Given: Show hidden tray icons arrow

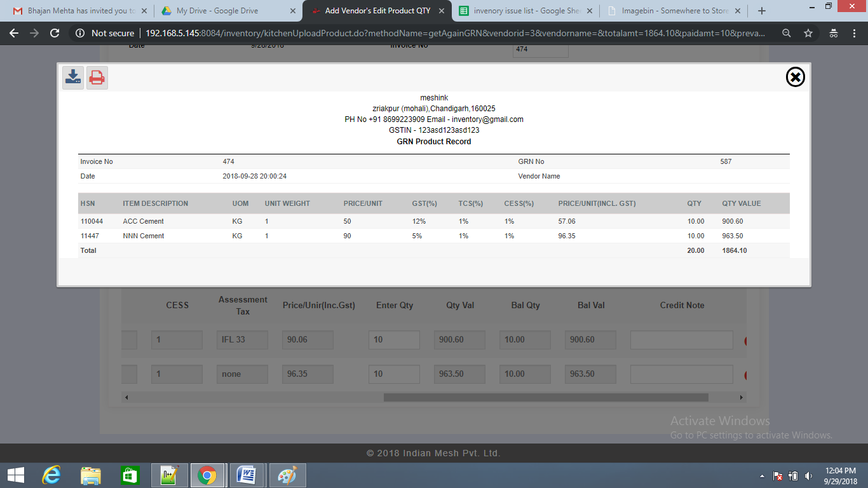Looking at the screenshot, I should [x=762, y=476].
